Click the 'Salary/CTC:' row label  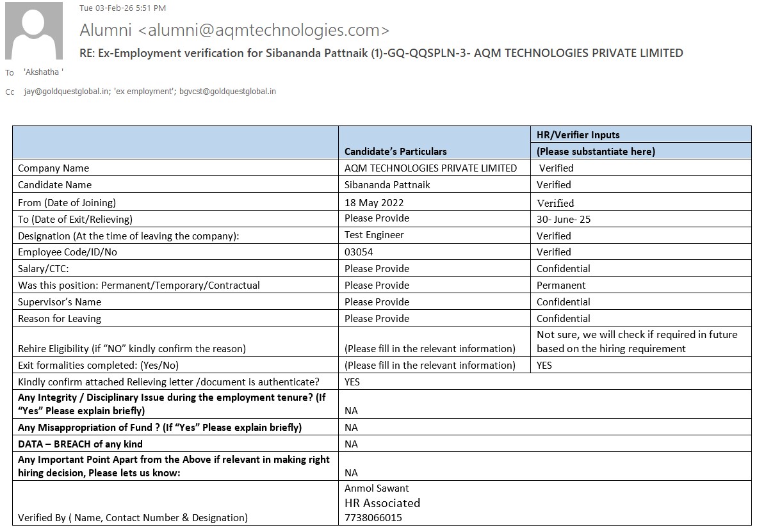(44, 269)
